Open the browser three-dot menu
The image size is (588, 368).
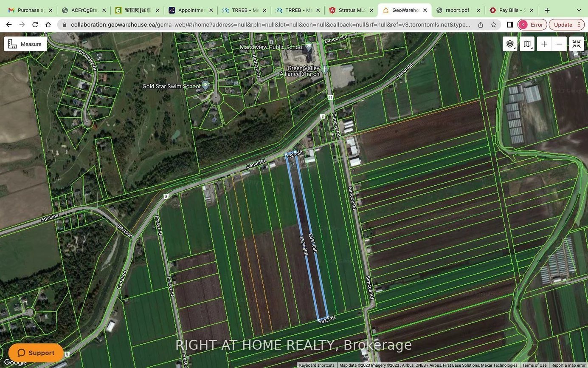(x=579, y=24)
